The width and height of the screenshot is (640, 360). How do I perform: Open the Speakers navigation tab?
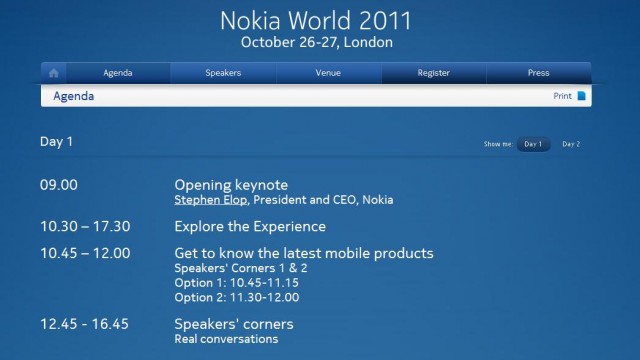[223, 73]
